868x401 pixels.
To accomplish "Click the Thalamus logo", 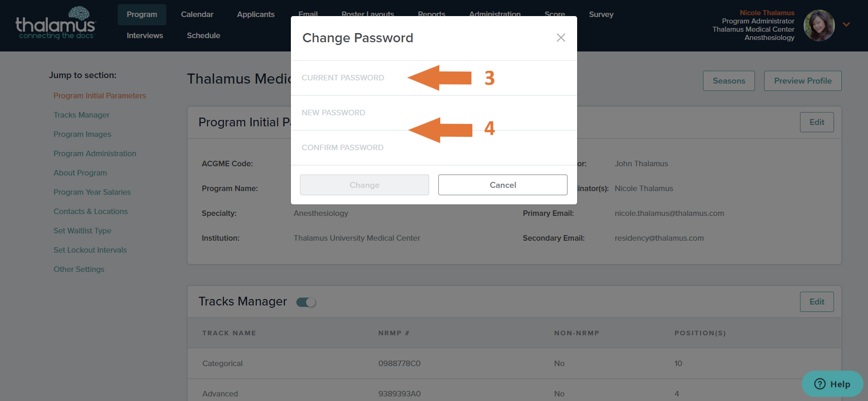I will pos(56,24).
